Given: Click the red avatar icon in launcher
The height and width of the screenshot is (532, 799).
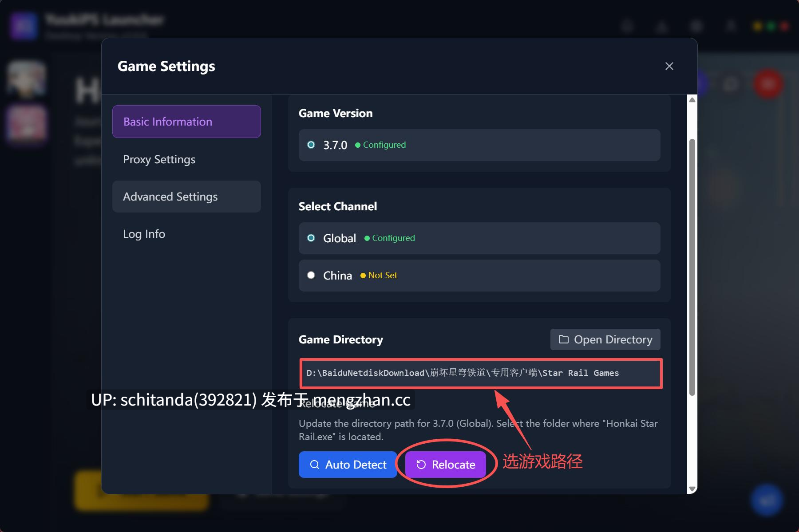Looking at the screenshot, I should point(768,83).
